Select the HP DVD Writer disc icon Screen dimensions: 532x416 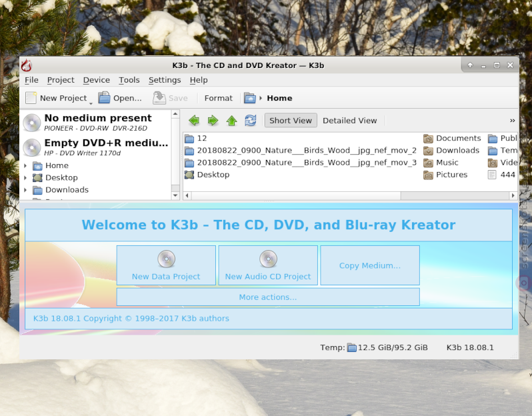click(32, 147)
